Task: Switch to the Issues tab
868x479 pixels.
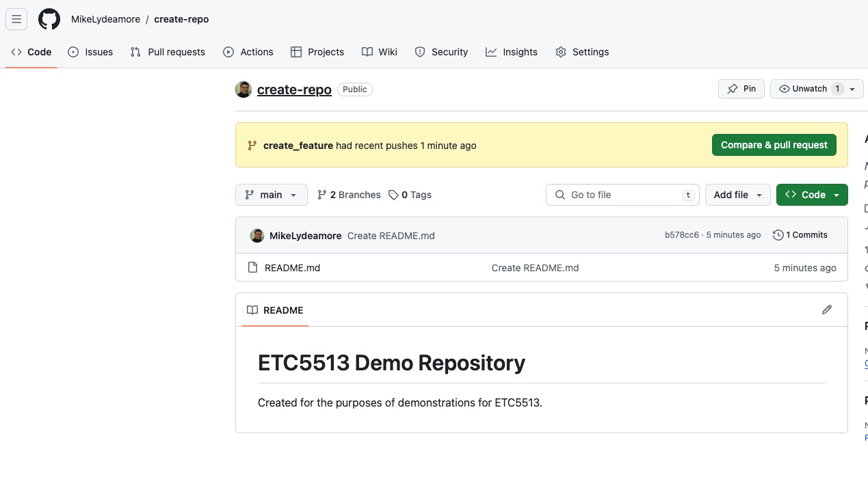Action: [90, 52]
